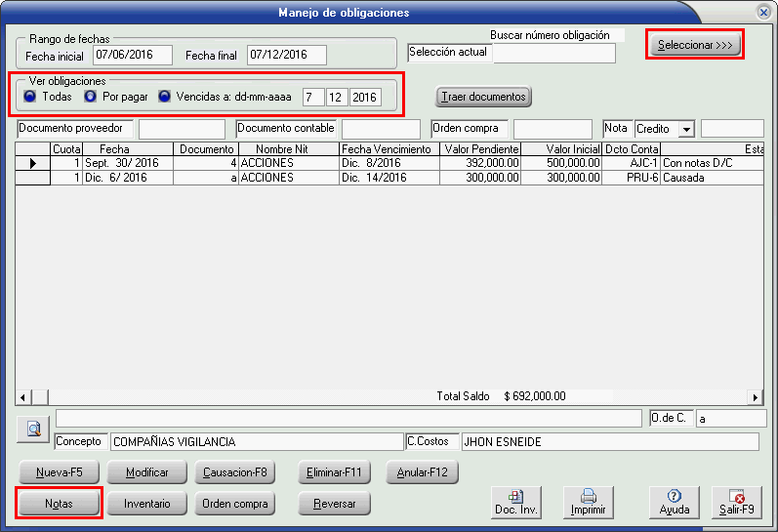Click the Causacion-F8 button
This screenshot has width=778, height=532.
pyautogui.click(x=234, y=472)
